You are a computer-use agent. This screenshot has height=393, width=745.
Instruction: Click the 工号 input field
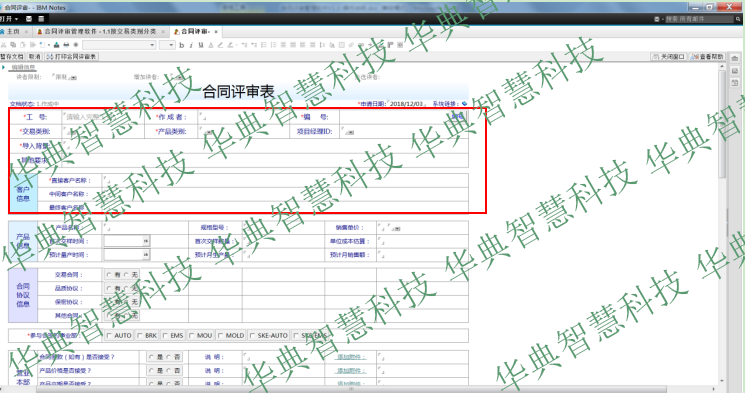tap(103, 117)
